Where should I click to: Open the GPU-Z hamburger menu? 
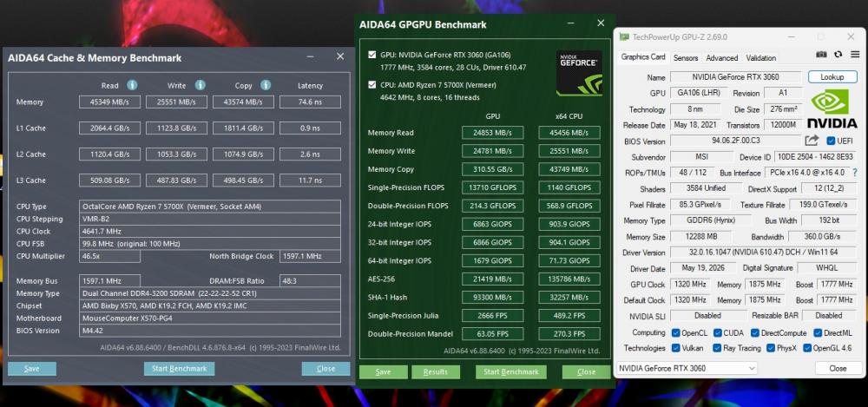click(855, 55)
